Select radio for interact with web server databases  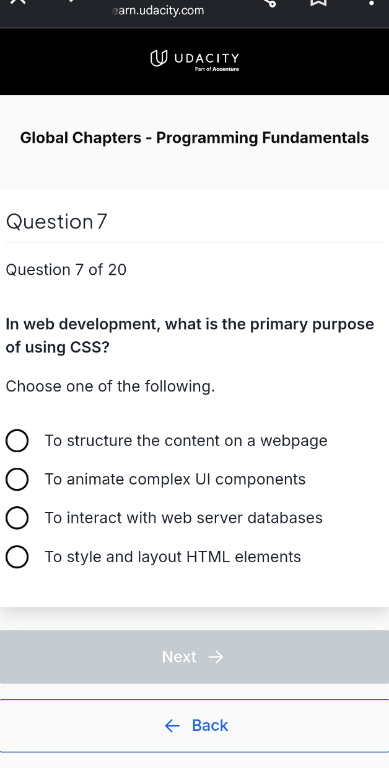point(17,518)
